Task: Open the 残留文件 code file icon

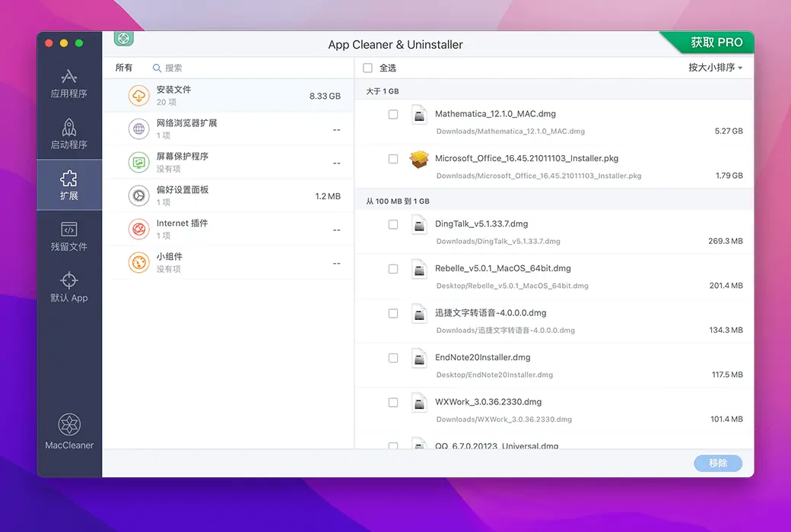Action: (69, 229)
